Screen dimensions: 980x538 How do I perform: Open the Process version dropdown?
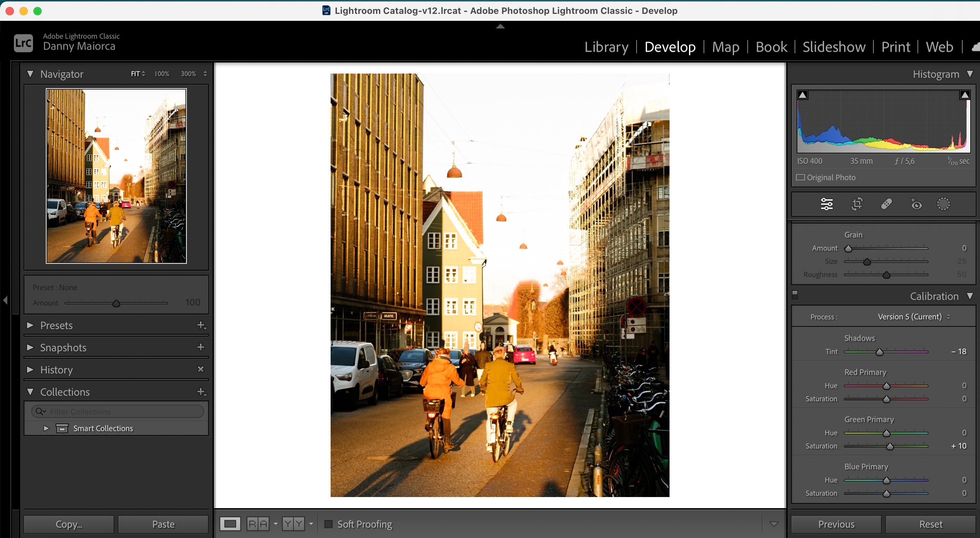912,316
